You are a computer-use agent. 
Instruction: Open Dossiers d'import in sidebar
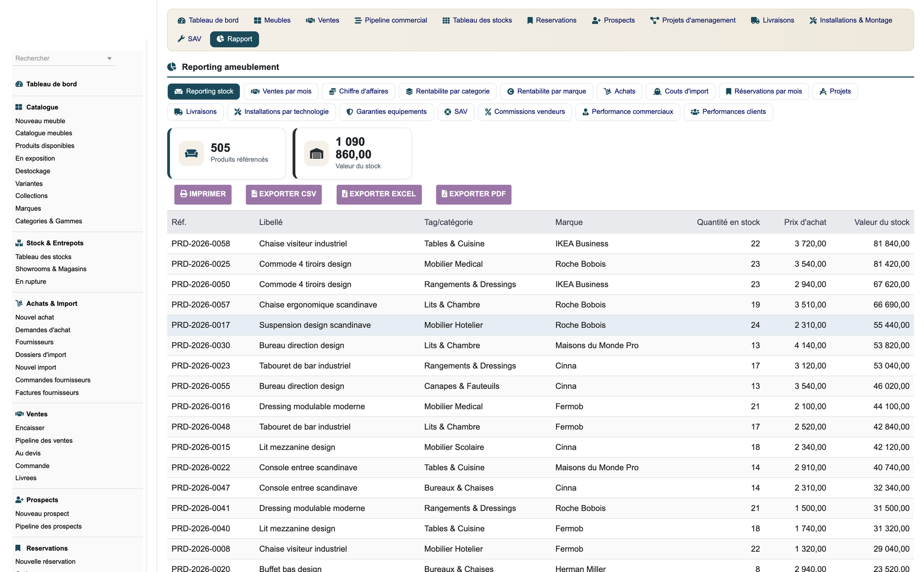[x=41, y=355]
